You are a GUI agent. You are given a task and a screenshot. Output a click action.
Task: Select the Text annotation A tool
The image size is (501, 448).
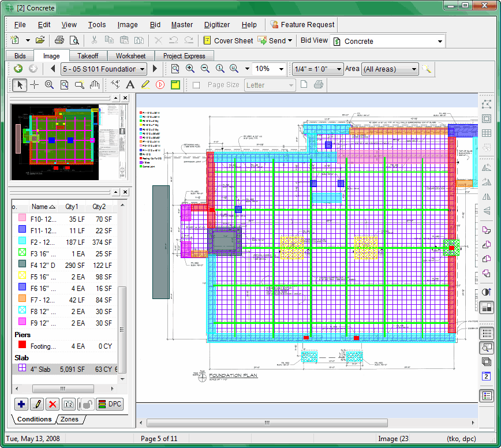point(130,85)
